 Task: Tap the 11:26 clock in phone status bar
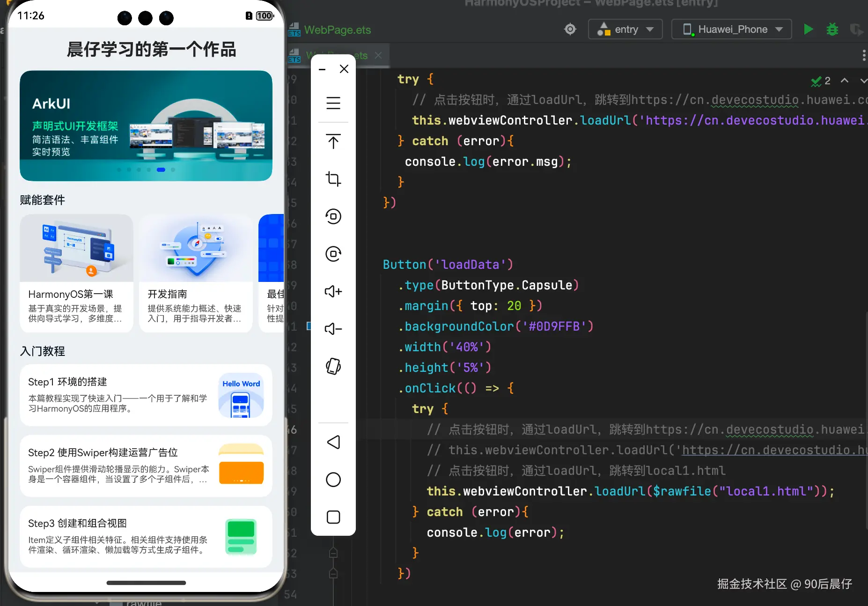[30, 15]
